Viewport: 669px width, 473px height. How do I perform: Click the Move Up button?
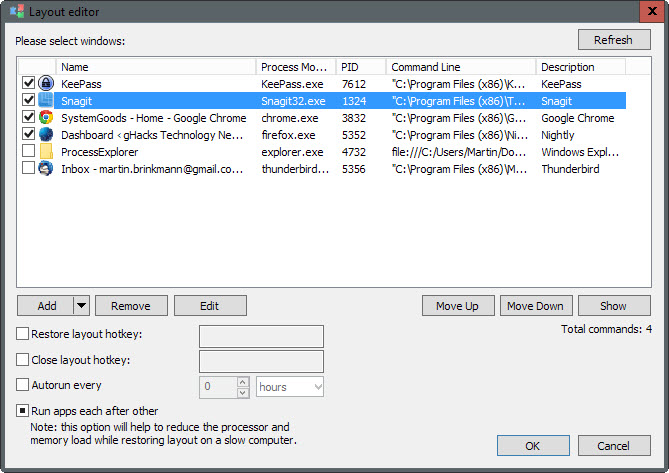(x=458, y=306)
